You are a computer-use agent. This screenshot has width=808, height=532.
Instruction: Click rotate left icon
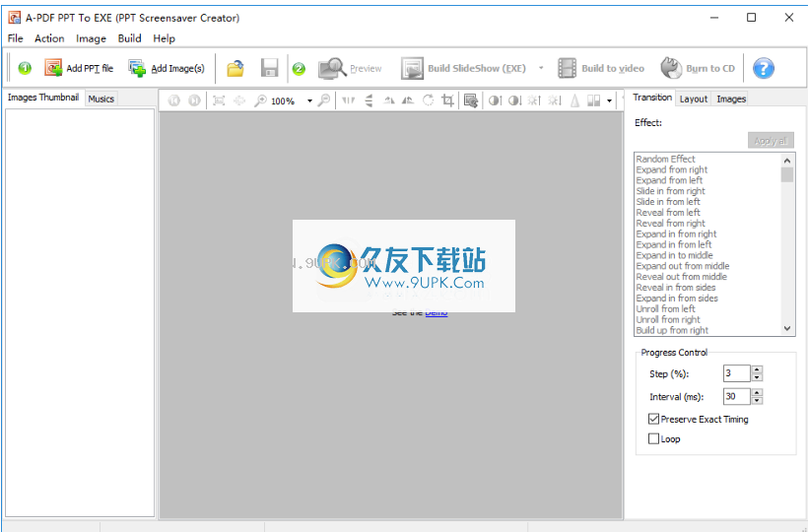click(388, 100)
